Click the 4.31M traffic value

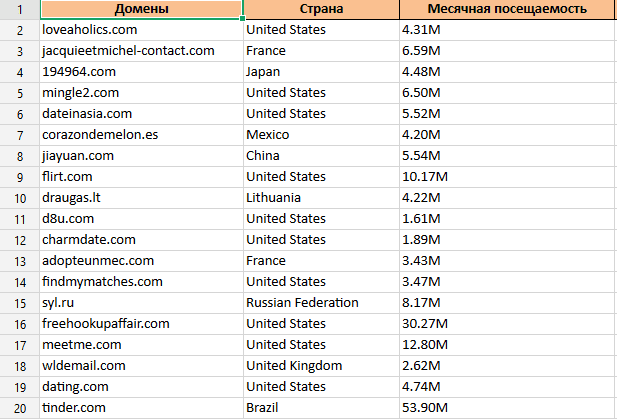[507, 30]
